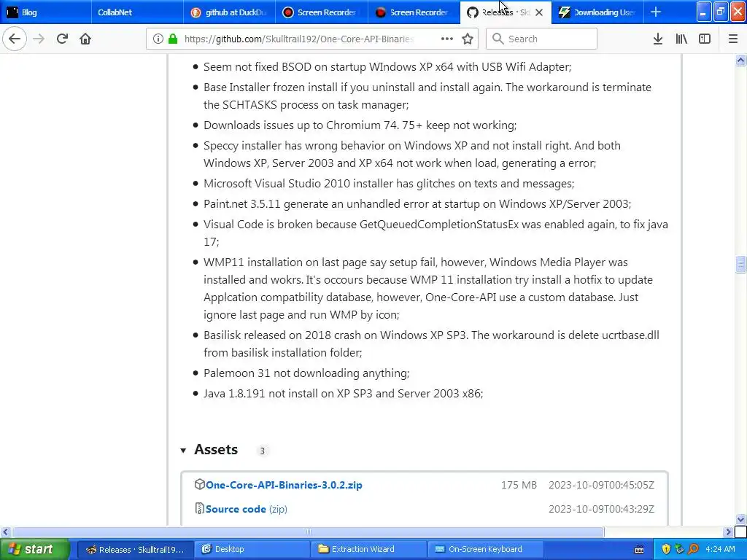
Task: Click the Microsoft Visual Studio 2010 line
Action: [389, 183]
